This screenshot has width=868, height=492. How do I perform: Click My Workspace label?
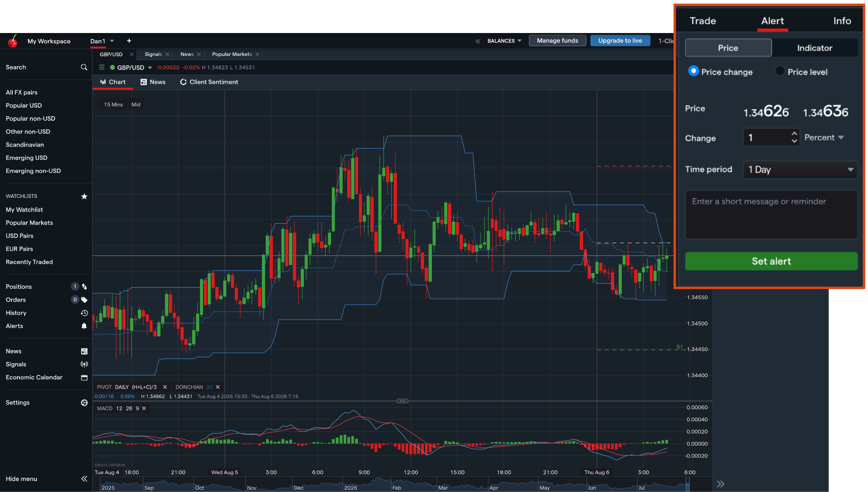pyautogui.click(x=49, y=41)
